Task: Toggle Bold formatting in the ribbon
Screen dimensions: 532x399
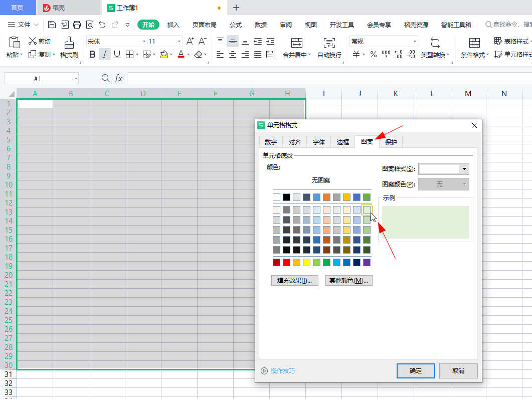Action: [92, 55]
